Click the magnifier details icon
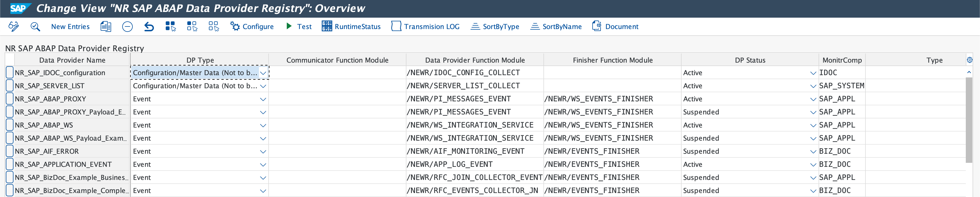The height and width of the screenshot is (197, 980). click(35, 26)
